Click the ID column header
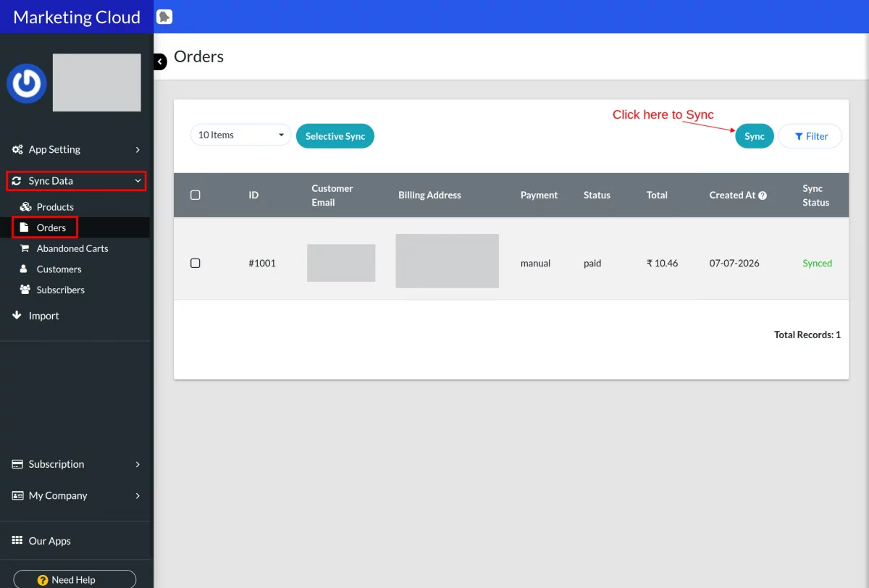The image size is (869, 588). 253,195
